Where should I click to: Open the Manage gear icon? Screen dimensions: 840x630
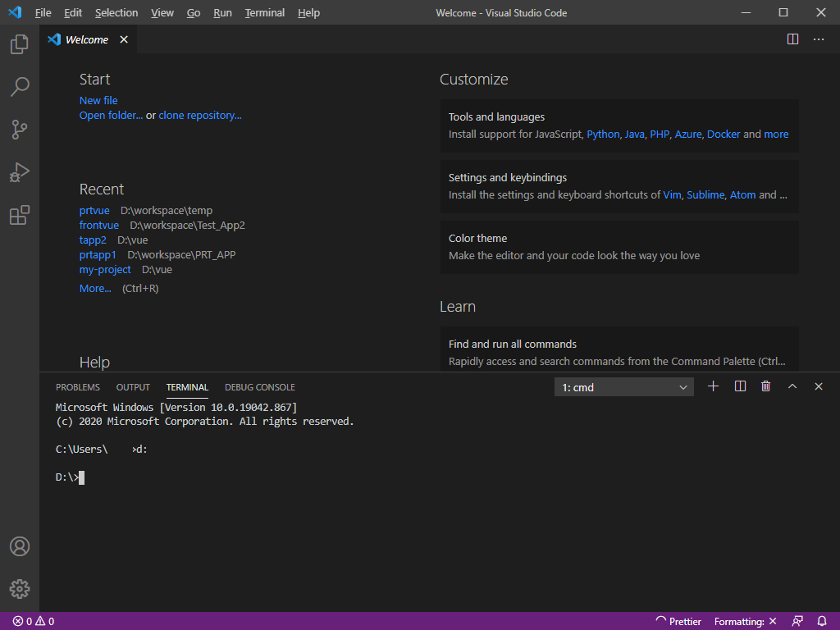[x=20, y=589]
